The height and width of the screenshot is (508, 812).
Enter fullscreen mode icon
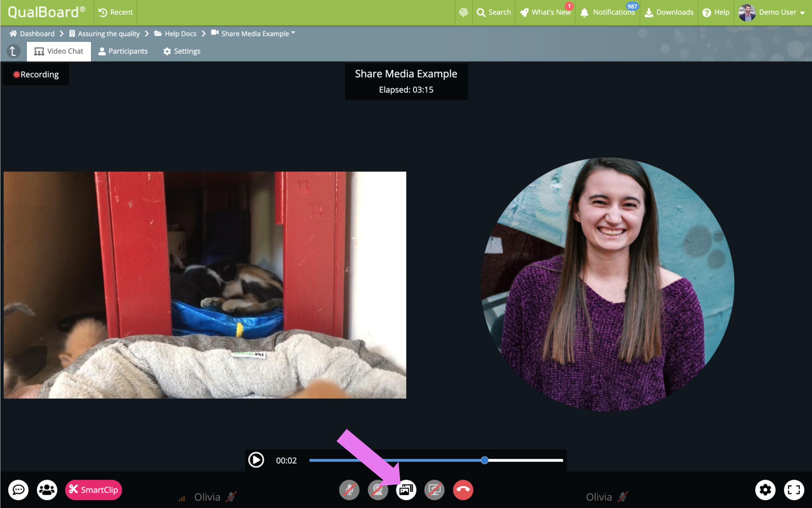tap(794, 490)
